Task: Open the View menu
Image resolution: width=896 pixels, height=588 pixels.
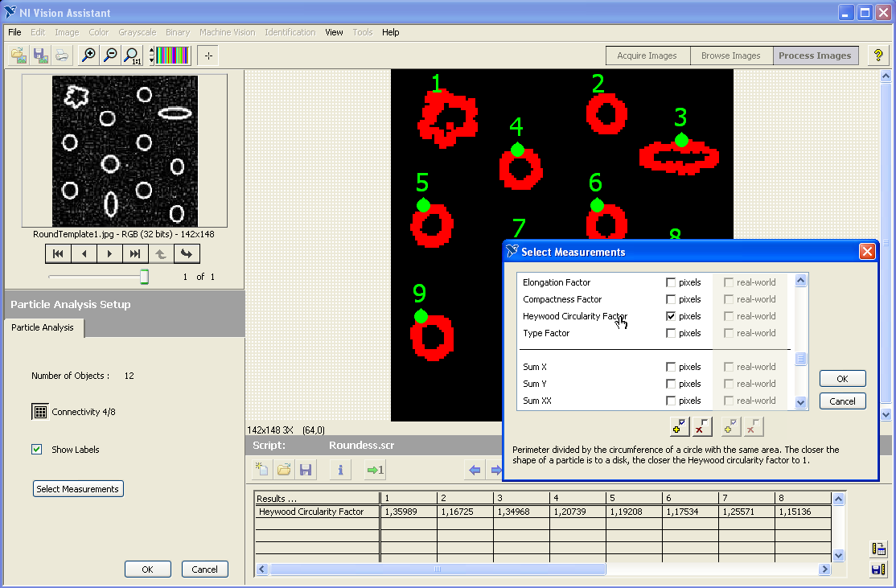Action: tap(334, 32)
